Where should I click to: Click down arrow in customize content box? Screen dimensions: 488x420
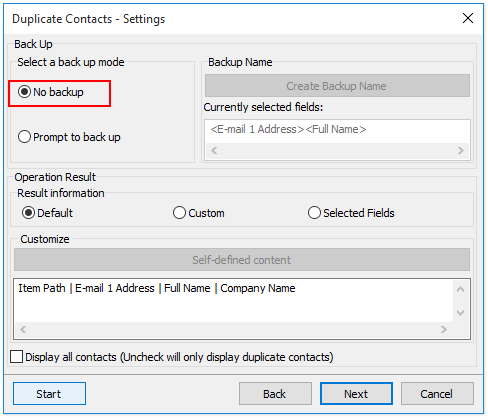coord(461,313)
